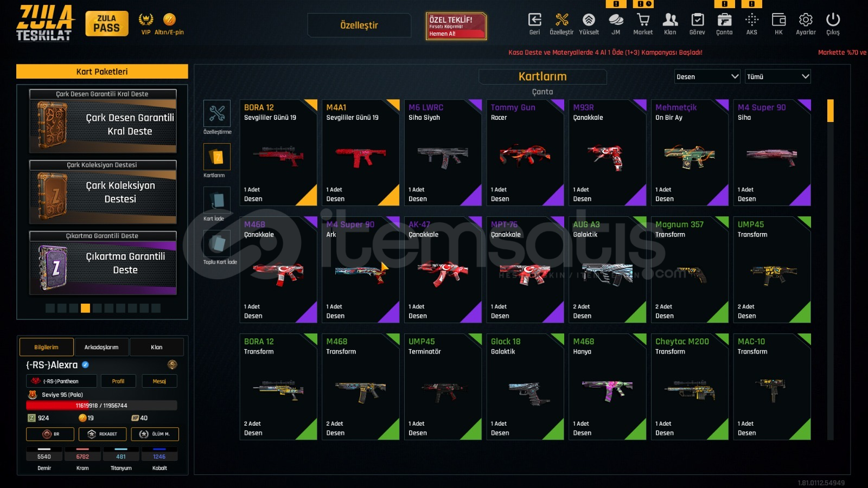Click the card list vertical scrollbar
868x488 pixels.
coord(830,269)
